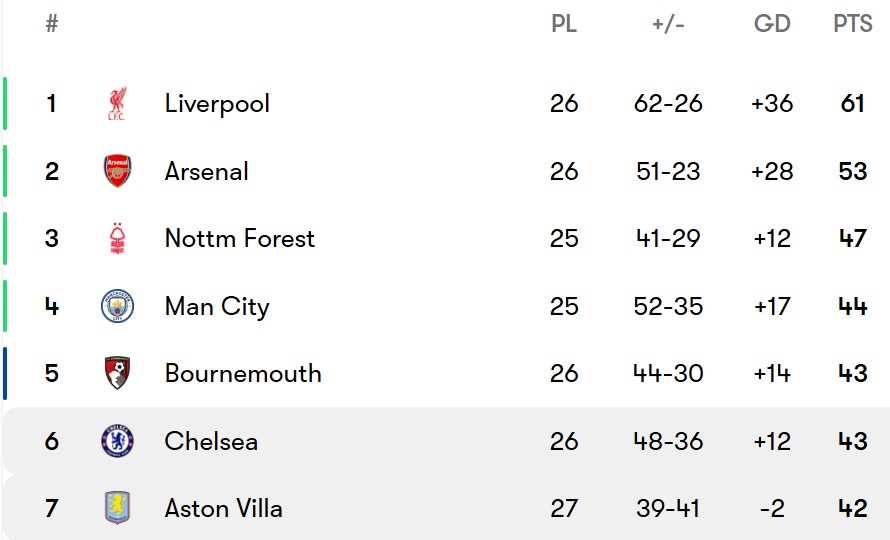
Task: Click the Arsenal club crest
Action: pos(117,171)
